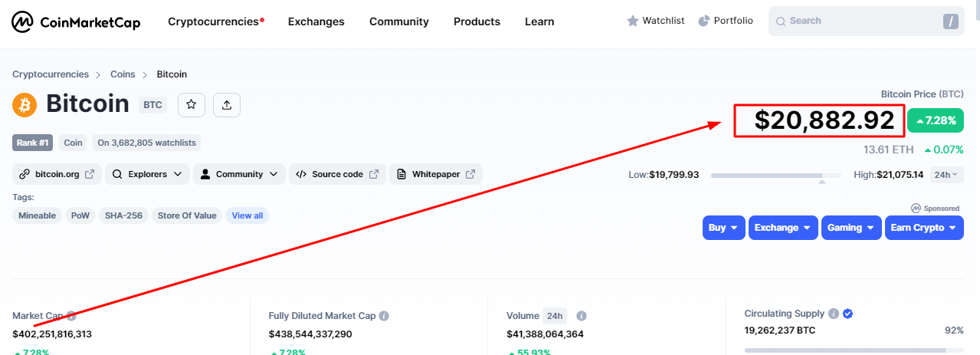
Task: Click the 13.61 ETH price text
Action: click(888, 150)
